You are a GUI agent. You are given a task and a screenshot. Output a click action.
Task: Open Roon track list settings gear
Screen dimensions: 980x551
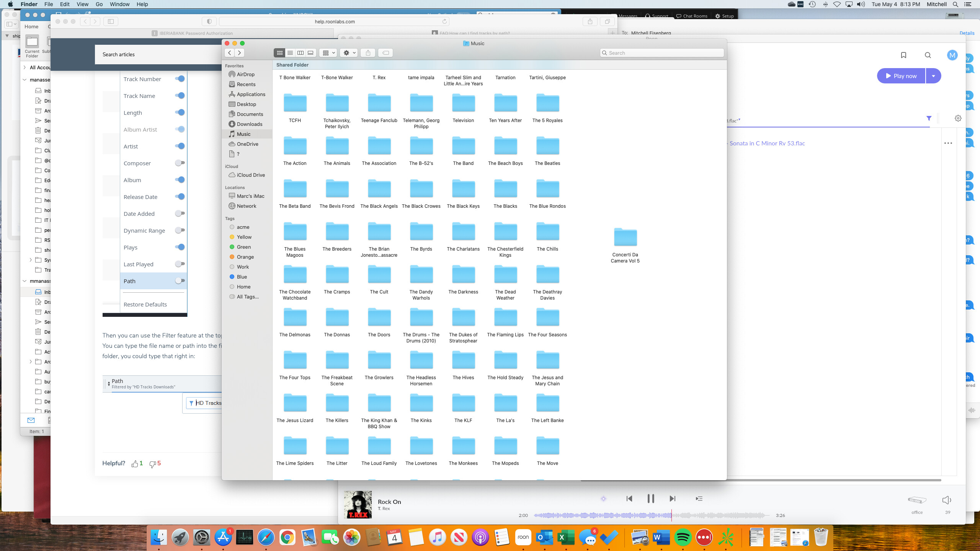[x=958, y=118]
